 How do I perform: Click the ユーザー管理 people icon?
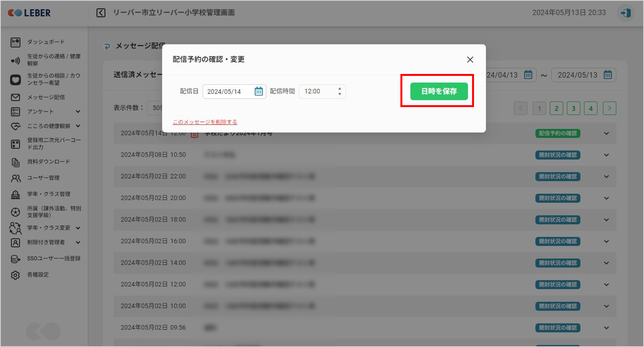(15, 178)
